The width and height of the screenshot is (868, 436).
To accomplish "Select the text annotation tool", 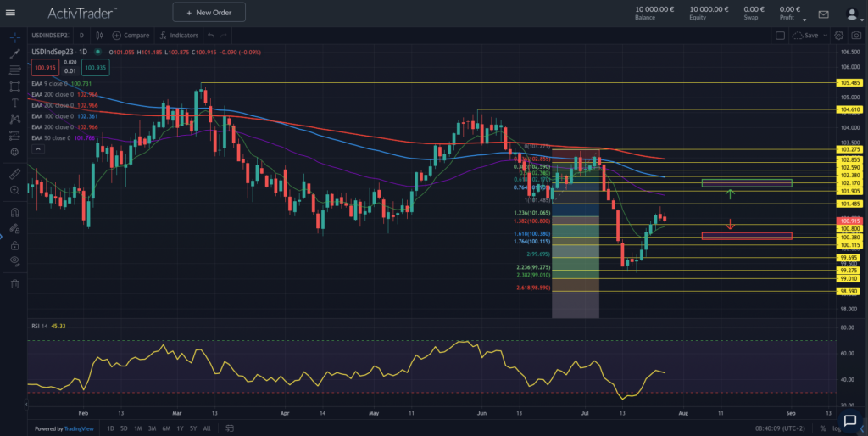I will click(x=15, y=103).
